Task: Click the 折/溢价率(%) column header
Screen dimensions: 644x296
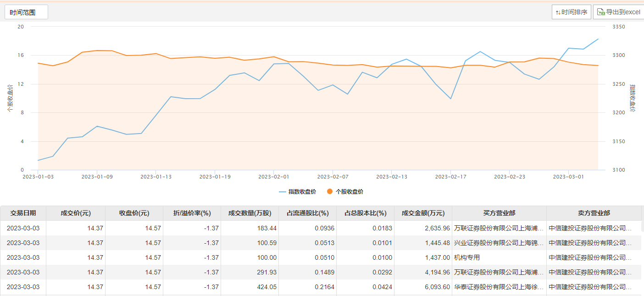Action: (192, 213)
